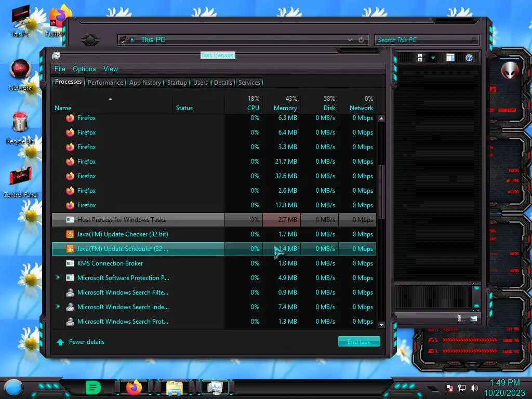Select large icons view in Explorer status bar
This screenshot has height=399, width=532.
[474, 318]
